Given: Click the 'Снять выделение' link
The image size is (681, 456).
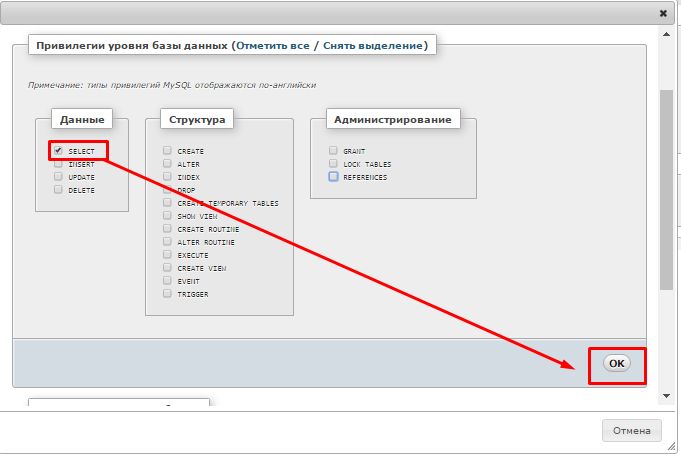Looking at the screenshot, I should pyautogui.click(x=373, y=46).
